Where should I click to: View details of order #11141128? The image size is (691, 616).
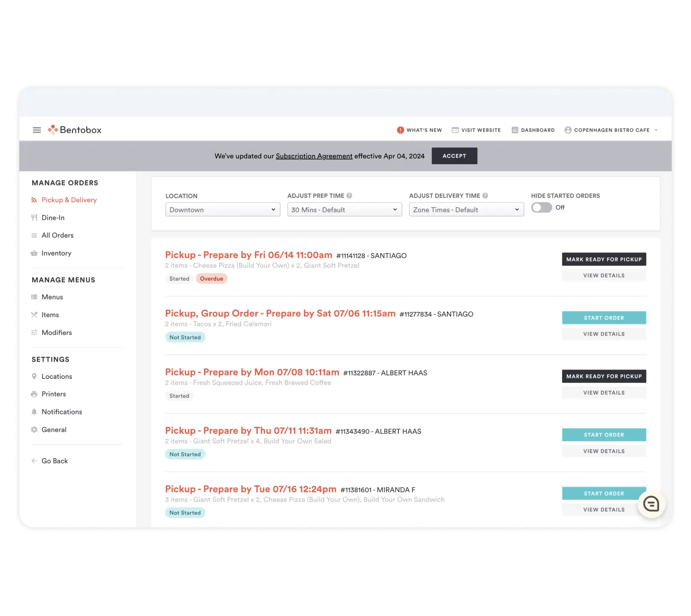604,275
